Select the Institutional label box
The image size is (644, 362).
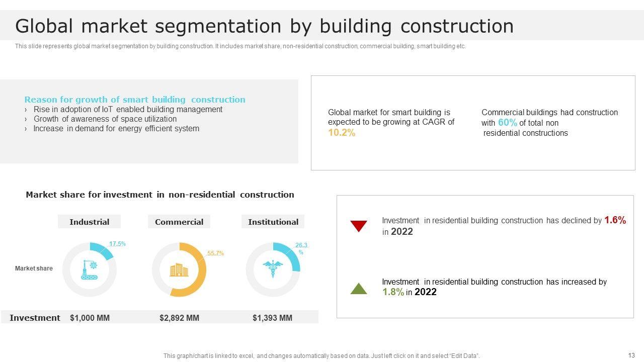point(273,222)
